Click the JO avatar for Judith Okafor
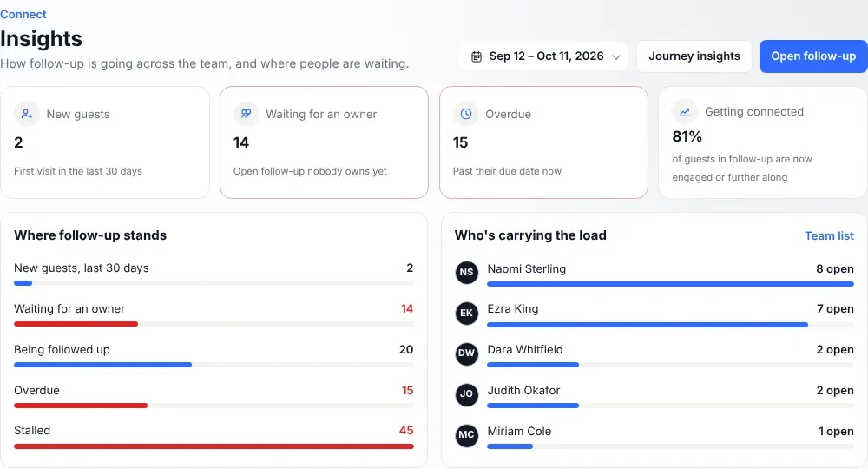Screen dimensions: 868x469 (x=467, y=394)
